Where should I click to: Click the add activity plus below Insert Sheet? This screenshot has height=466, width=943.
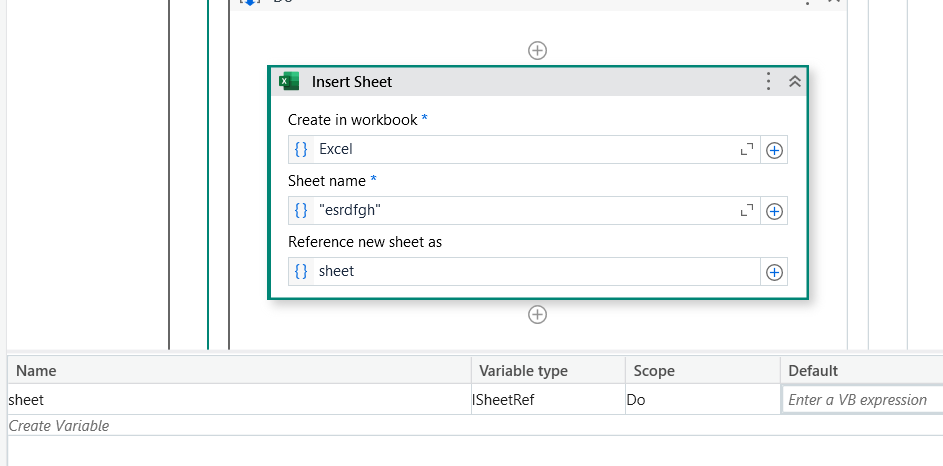pyautogui.click(x=538, y=315)
